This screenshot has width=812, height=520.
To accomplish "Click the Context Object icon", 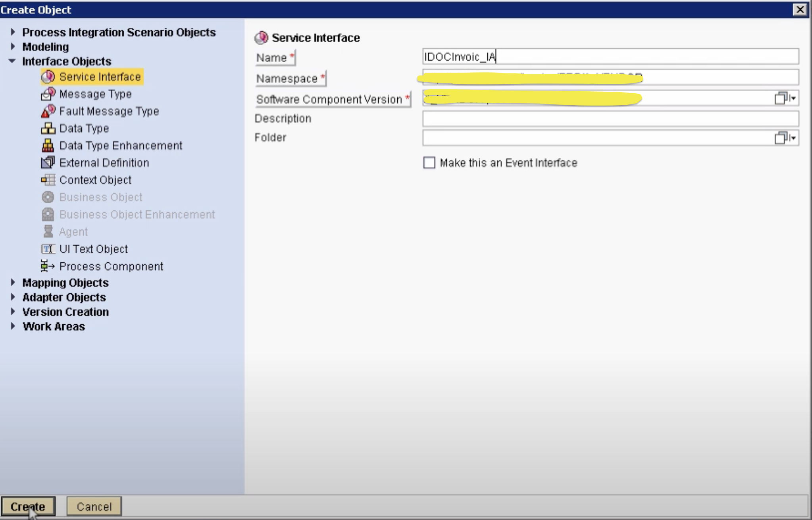I will [x=48, y=180].
